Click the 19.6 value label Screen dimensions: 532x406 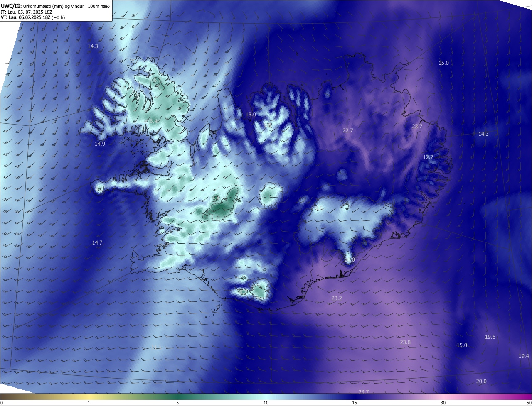(x=490, y=337)
